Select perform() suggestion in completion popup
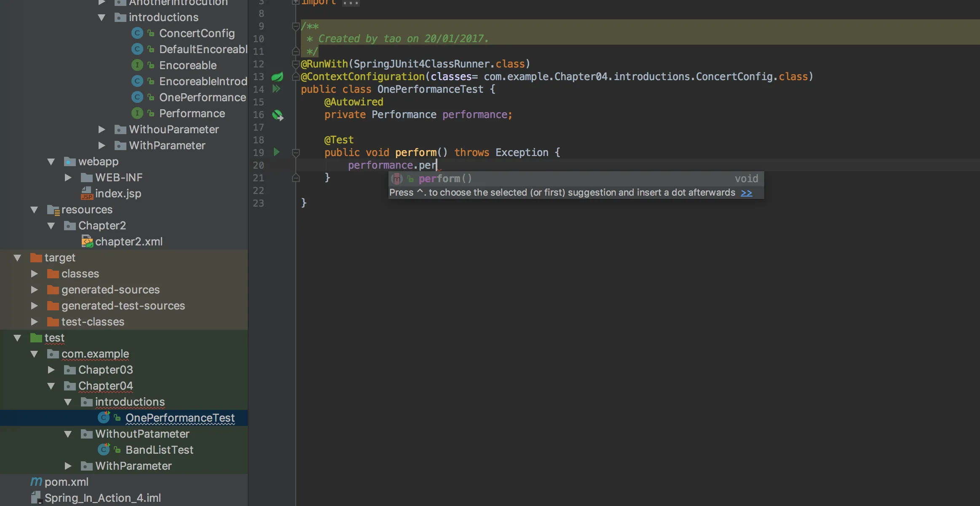Image resolution: width=980 pixels, height=506 pixels. coord(445,179)
